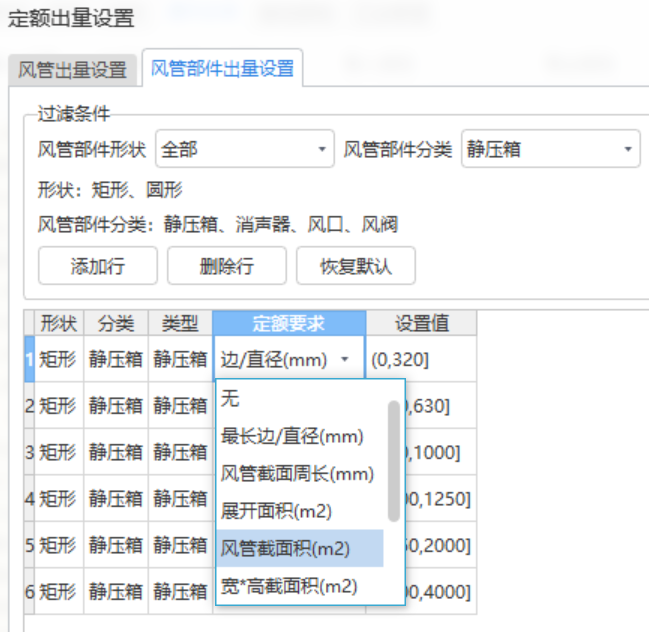Switch to the 风管出量设置 tab

coord(73,70)
